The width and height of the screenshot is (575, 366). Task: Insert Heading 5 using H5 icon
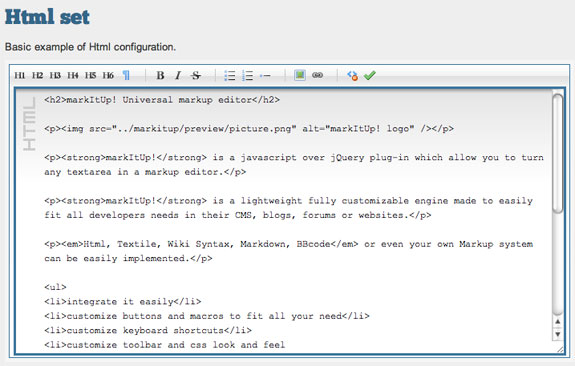click(90, 76)
